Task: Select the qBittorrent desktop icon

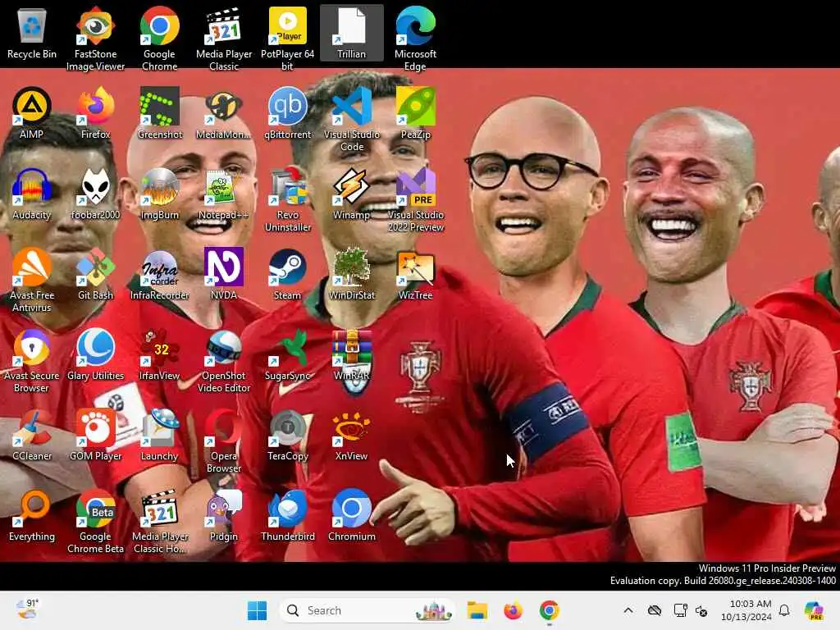Action: [x=288, y=113]
